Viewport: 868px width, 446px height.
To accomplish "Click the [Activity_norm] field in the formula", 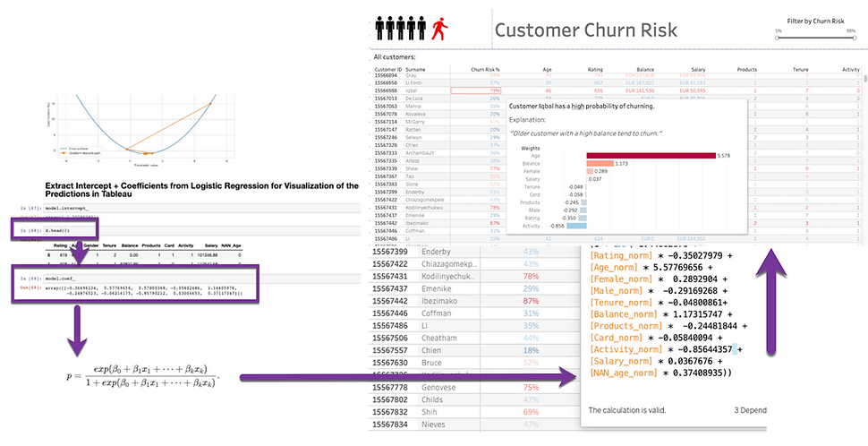I will point(625,349).
